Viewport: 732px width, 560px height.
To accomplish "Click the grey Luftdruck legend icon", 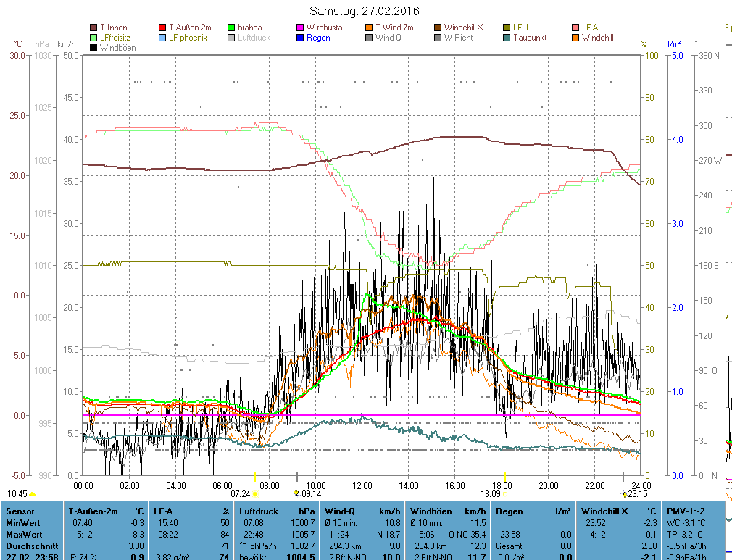I will pyautogui.click(x=231, y=38).
